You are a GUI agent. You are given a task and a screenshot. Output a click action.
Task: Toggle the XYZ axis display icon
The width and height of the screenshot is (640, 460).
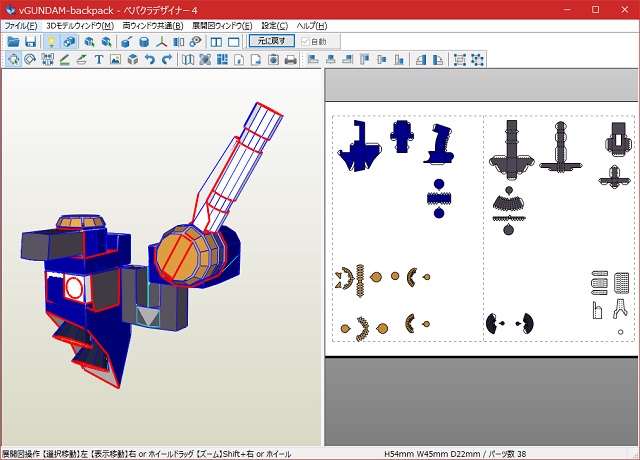(x=161, y=42)
